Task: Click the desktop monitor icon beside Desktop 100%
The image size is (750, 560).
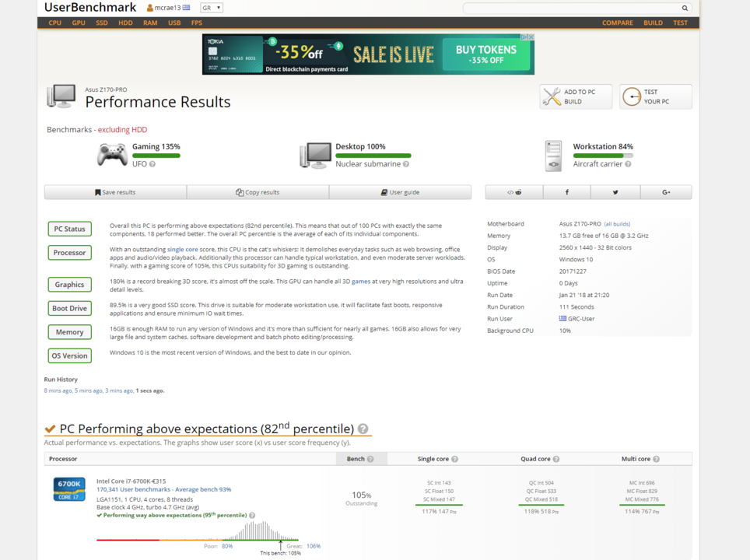Action: [315, 156]
